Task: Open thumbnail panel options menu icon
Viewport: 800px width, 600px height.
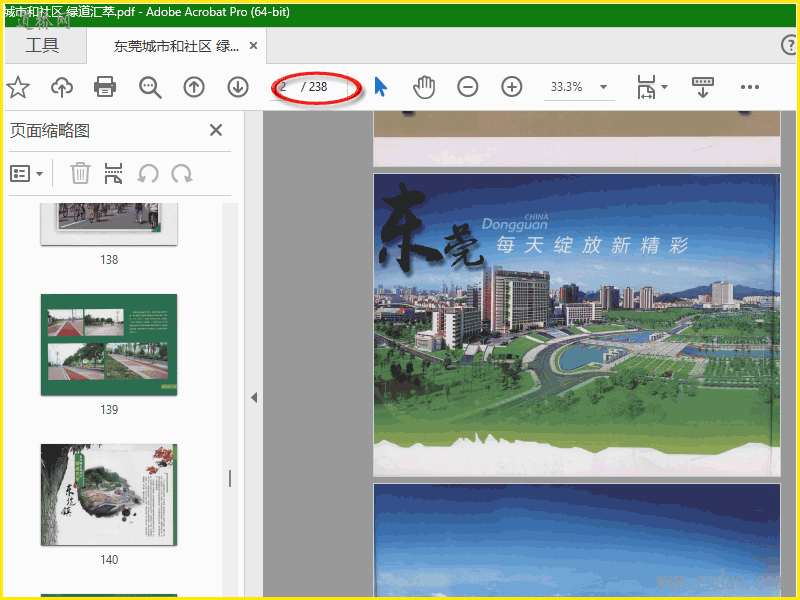Action: (x=20, y=174)
